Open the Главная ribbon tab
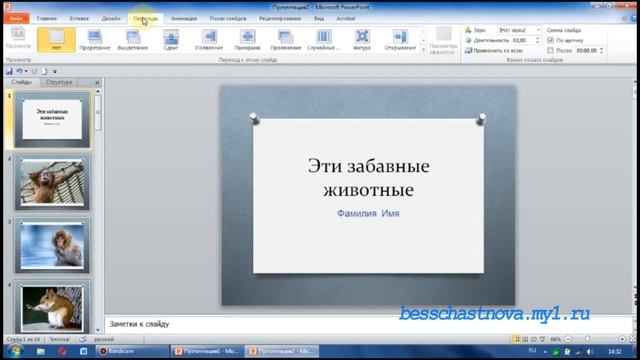 tap(47, 18)
